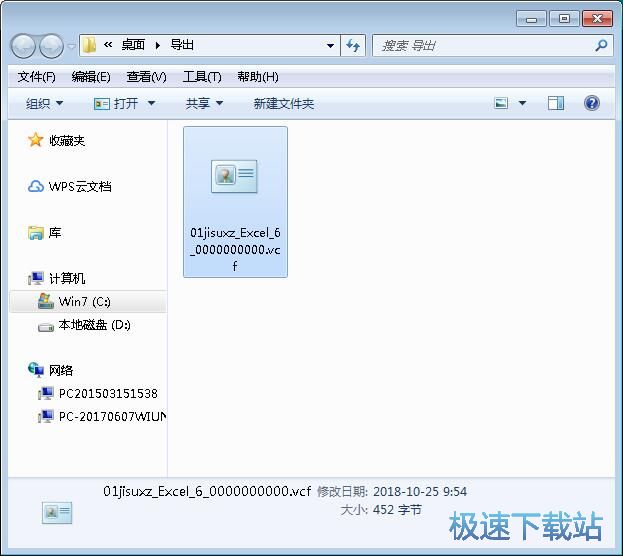Open the recent pages dropdown arrow
This screenshot has width=623, height=556.
[x=72, y=46]
